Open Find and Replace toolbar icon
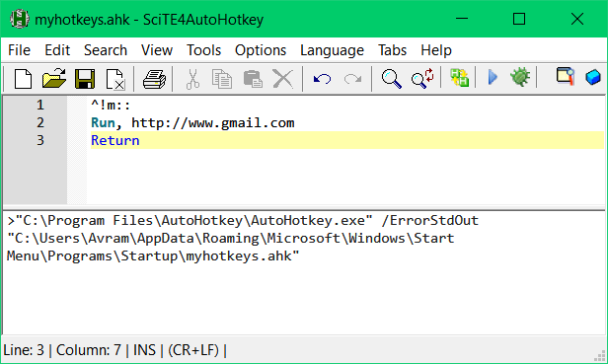This screenshot has width=608, height=364. (x=422, y=78)
